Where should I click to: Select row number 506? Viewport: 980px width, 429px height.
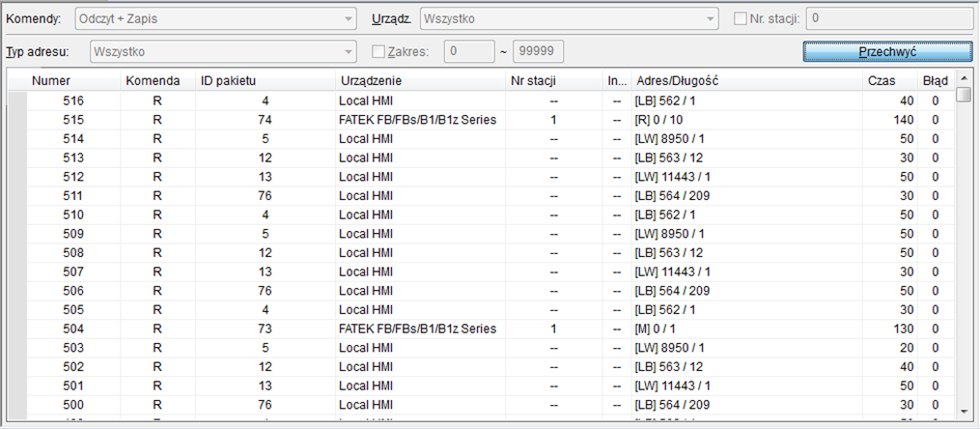tap(490, 291)
